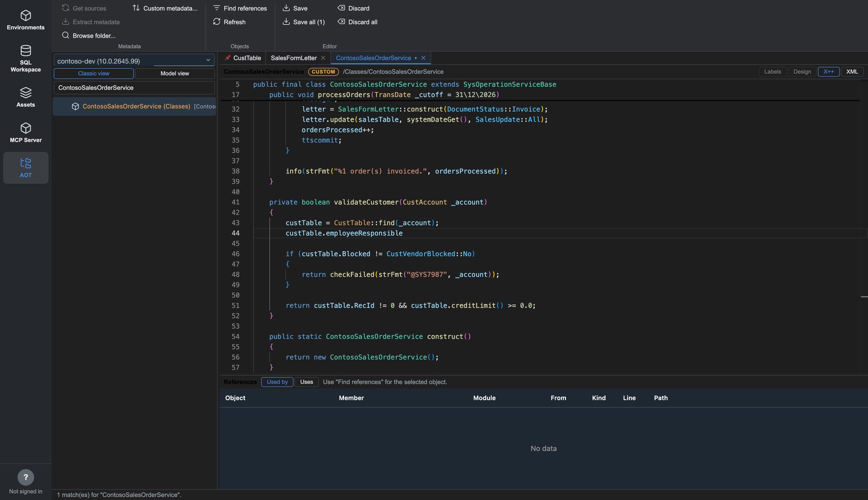Viewport: 868px width, 500px height.
Task: Switch to the SalesFormLetter tab
Action: click(x=293, y=58)
